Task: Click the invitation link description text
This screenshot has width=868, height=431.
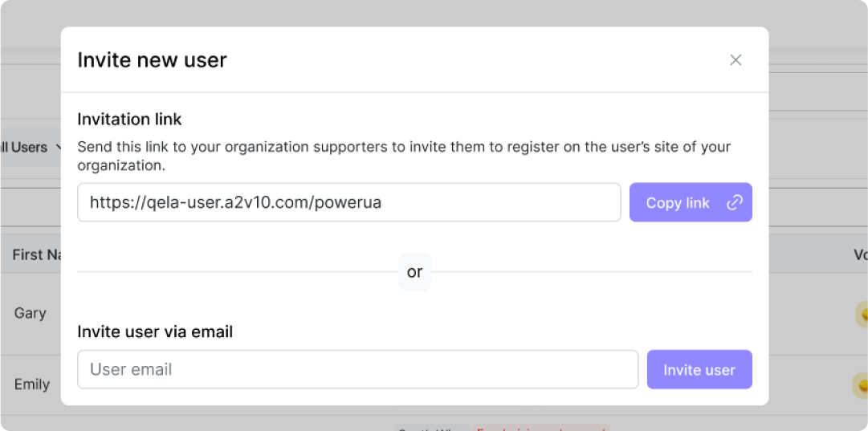Action: pos(404,157)
